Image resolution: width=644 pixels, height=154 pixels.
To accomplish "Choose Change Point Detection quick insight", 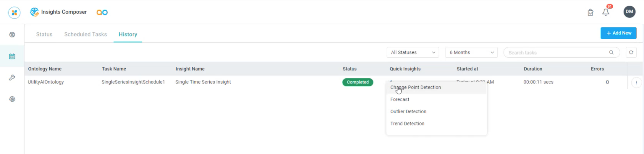I will [416, 87].
